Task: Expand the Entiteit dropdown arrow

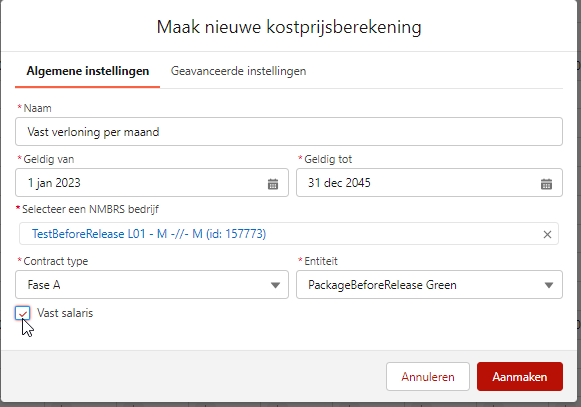Action: [x=549, y=285]
